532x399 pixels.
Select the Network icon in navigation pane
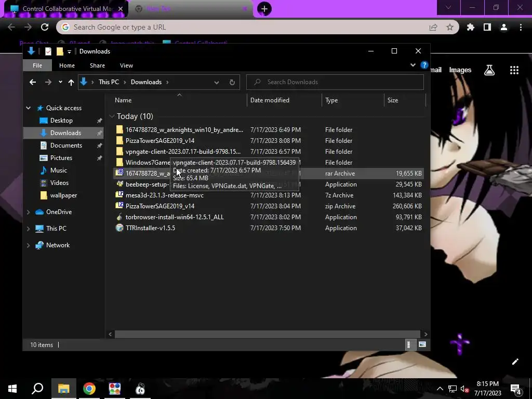click(39, 245)
